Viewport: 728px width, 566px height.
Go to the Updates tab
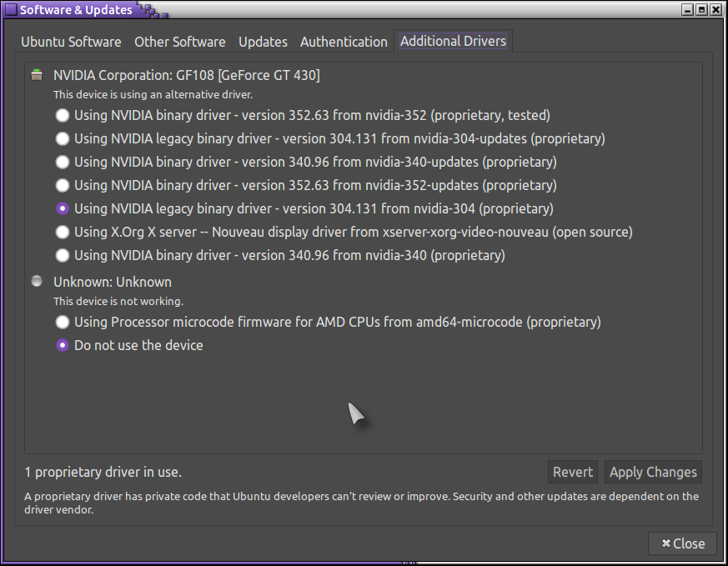pos(263,42)
